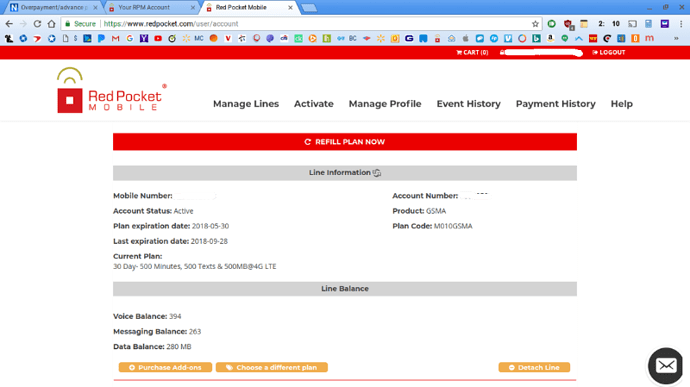Open the HP bookmark
Image resolution: width=690 pixels, height=387 pixels.
pyautogui.click(x=494, y=38)
